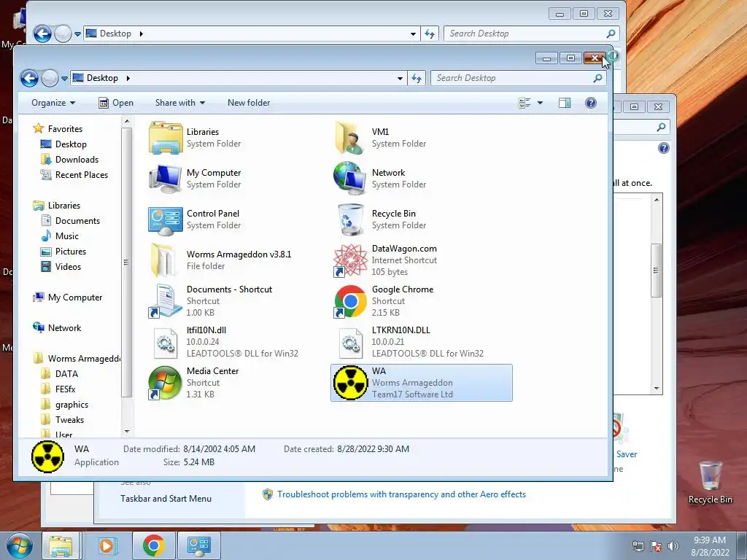Click the navigation pane scroll up arrow

click(x=127, y=122)
